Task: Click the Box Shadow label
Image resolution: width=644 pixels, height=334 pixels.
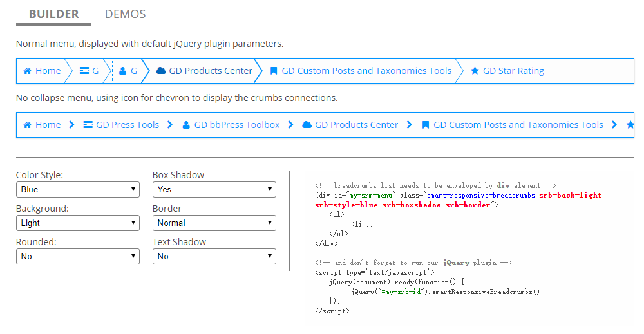Action: click(x=178, y=175)
